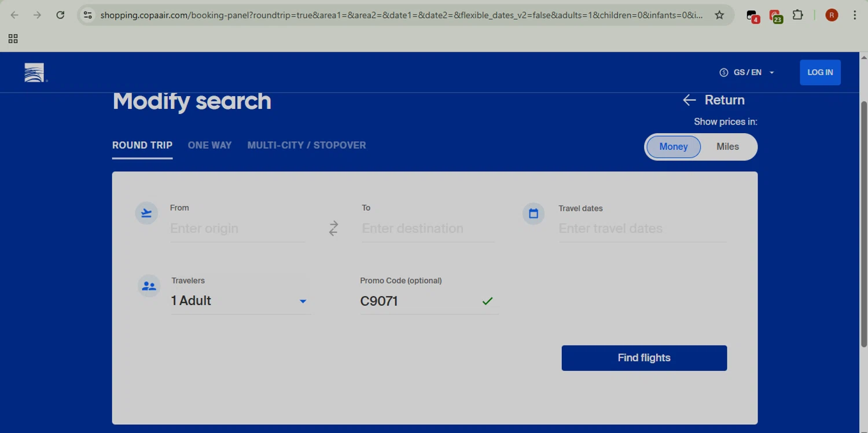Reload the page with the refresh icon
The width and height of the screenshot is (868, 433).
[x=60, y=15]
